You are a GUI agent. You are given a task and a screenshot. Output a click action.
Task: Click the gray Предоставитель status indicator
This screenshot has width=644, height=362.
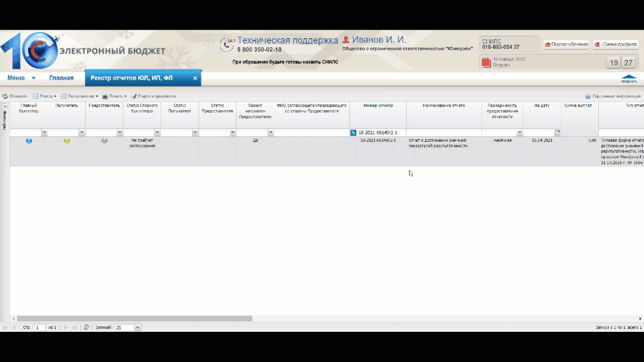(104, 141)
